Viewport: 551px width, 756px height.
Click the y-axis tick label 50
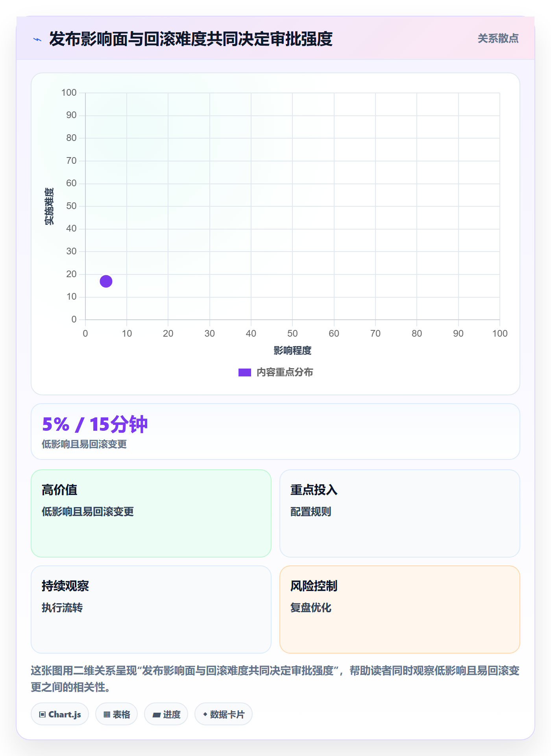[x=71, y=206]
